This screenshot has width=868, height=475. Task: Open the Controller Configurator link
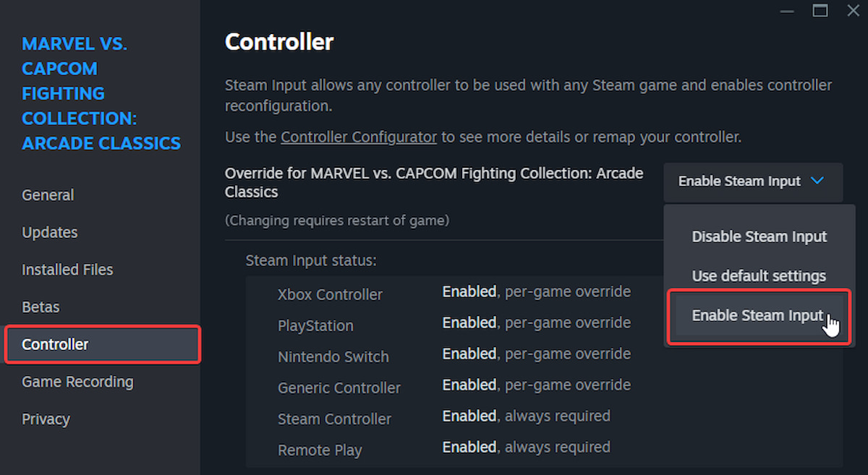click(359, 137)
